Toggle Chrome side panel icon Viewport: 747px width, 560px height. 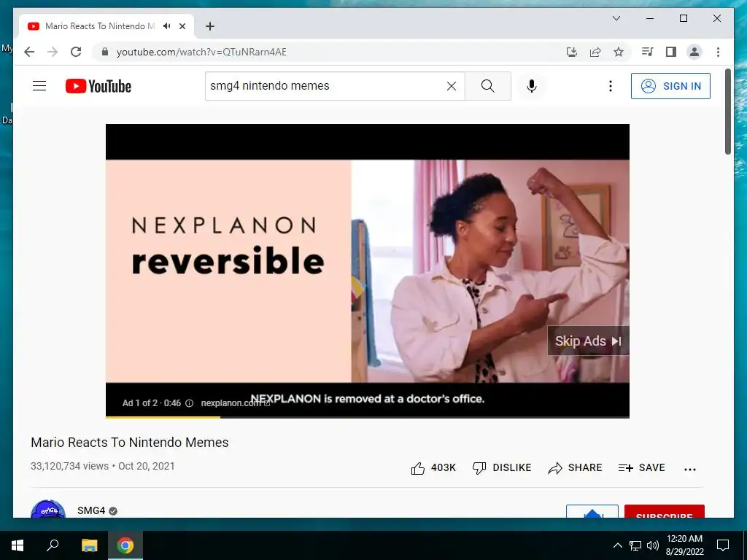(671, 52)
